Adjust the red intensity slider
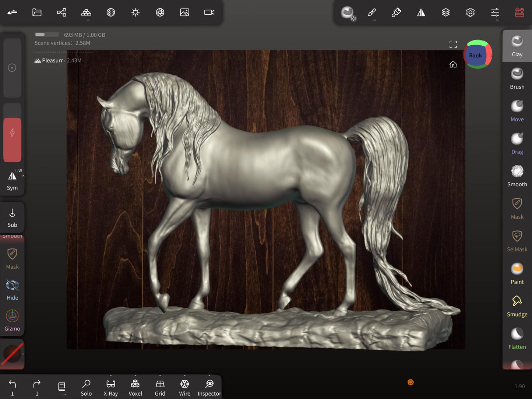Screen dimensions: 532x399 (x=12, y=133)
